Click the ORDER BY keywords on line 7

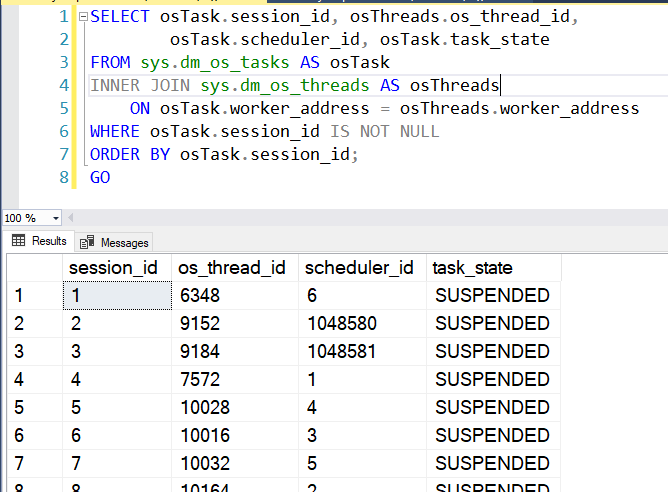coord(130,155)
